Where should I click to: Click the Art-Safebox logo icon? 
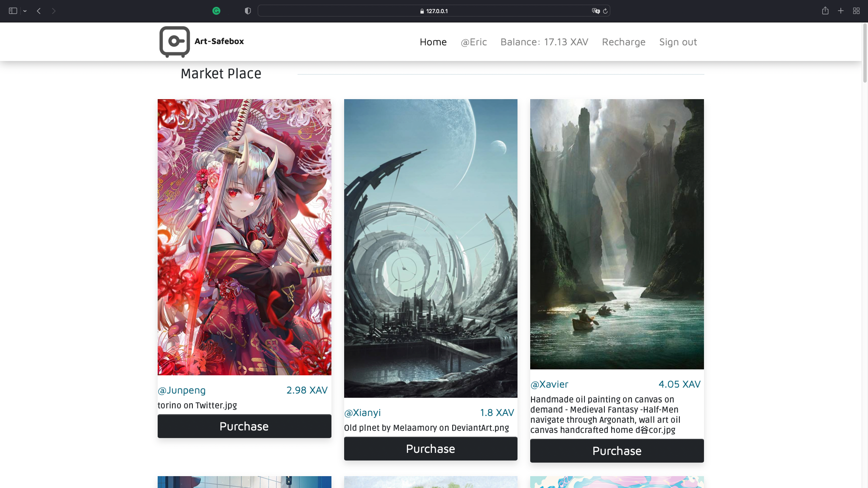point(174,42)
